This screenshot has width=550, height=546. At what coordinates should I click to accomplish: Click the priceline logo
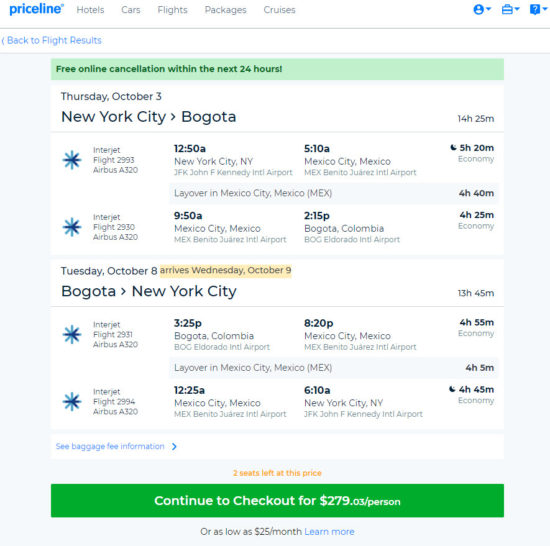[x=36, y=9]
